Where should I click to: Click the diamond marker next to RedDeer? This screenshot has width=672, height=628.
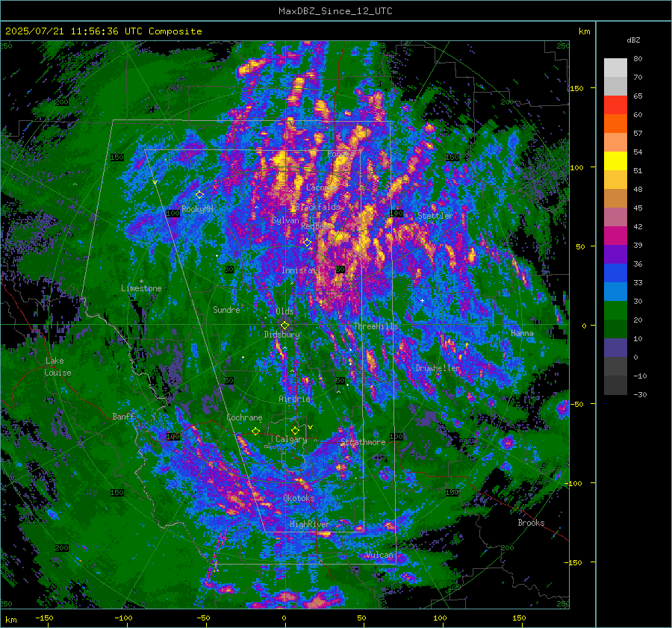click(308, 243)
